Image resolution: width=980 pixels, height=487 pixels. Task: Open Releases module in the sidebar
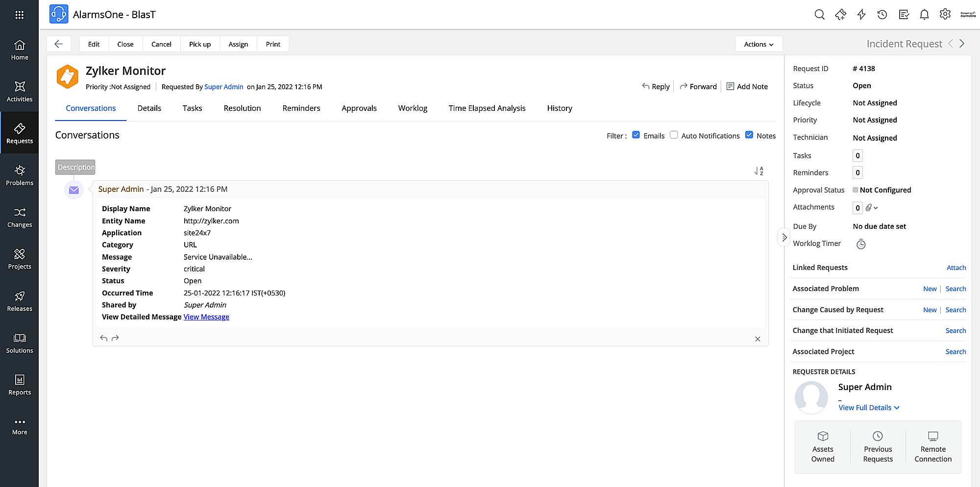pos(20,301)
